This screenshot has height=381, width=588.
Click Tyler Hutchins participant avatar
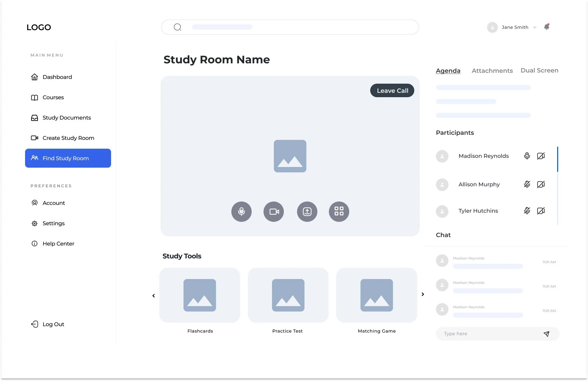[x=442, y=211]
